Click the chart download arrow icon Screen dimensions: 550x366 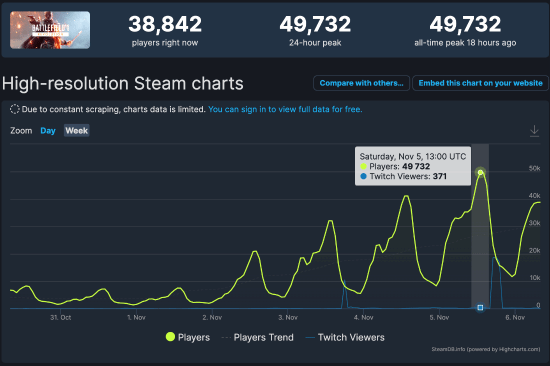[534, 131]
